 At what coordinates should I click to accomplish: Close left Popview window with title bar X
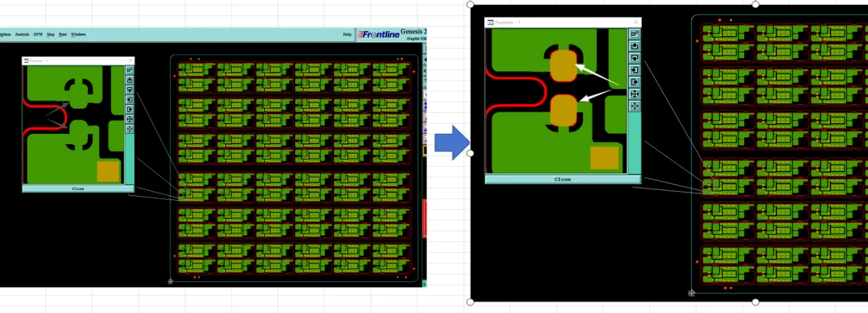130,61
